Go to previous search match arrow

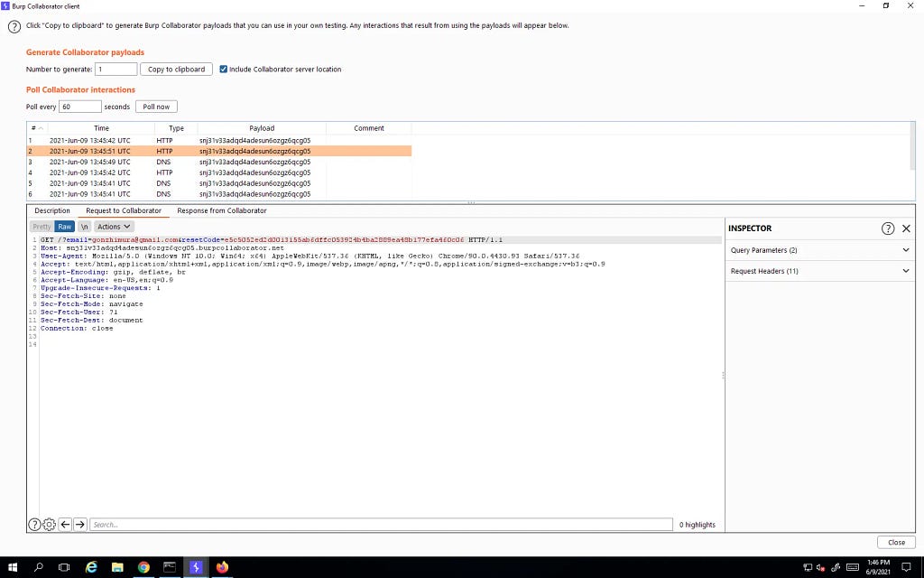pos(65,525)
